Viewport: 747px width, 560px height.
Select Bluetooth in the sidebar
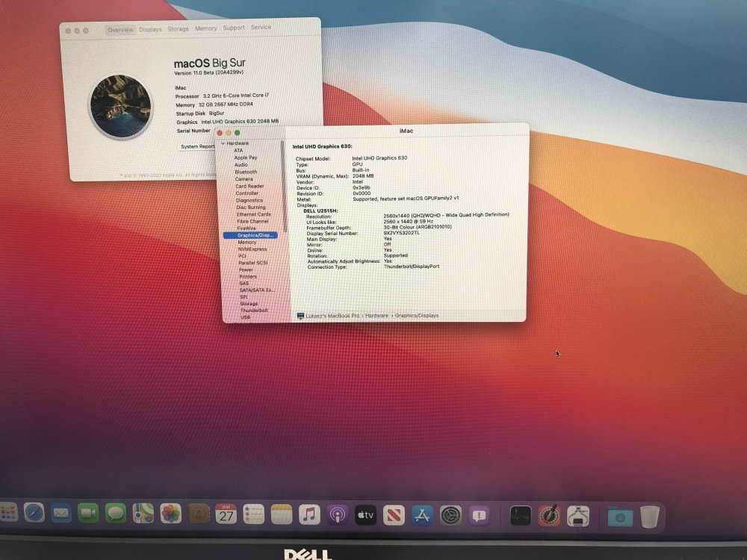[246, 172]
